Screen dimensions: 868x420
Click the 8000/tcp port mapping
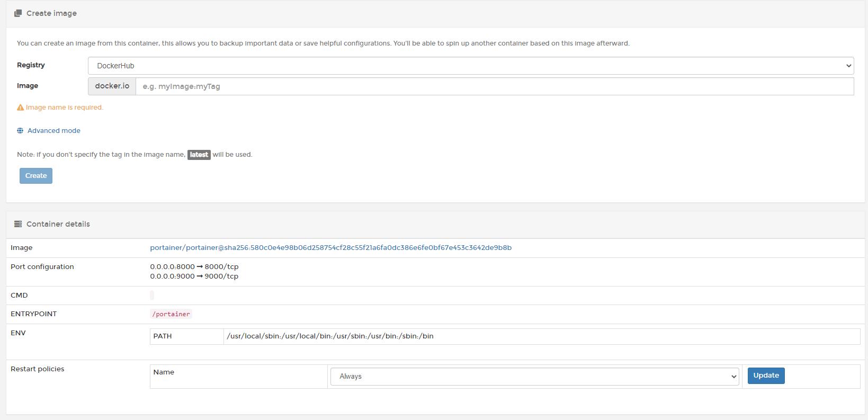[194, 267]
